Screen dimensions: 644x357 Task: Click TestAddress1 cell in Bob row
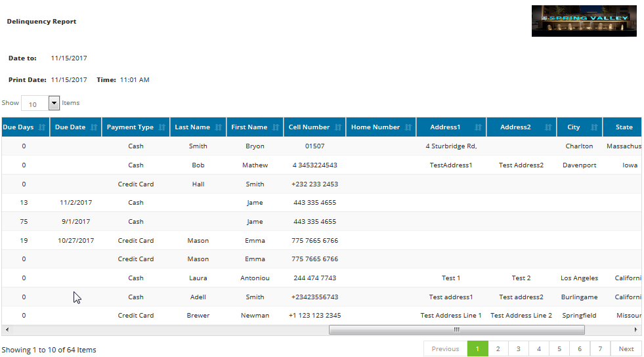tap(451, 165)
